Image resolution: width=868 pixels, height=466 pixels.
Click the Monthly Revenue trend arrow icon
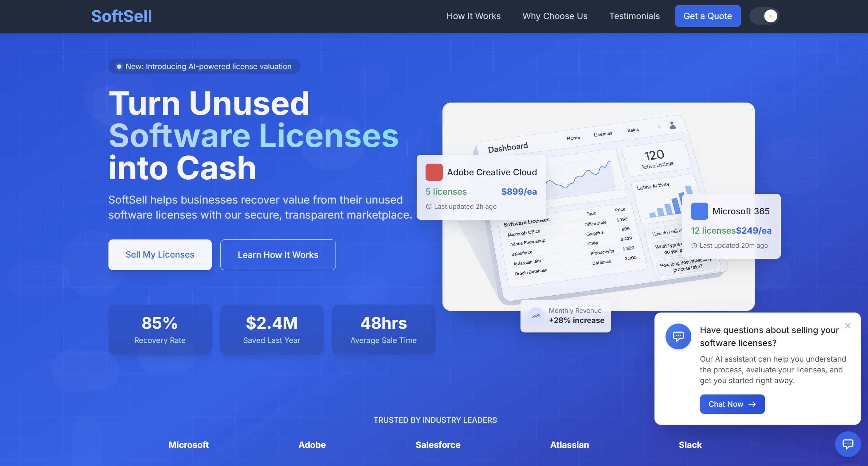[536, 316]
